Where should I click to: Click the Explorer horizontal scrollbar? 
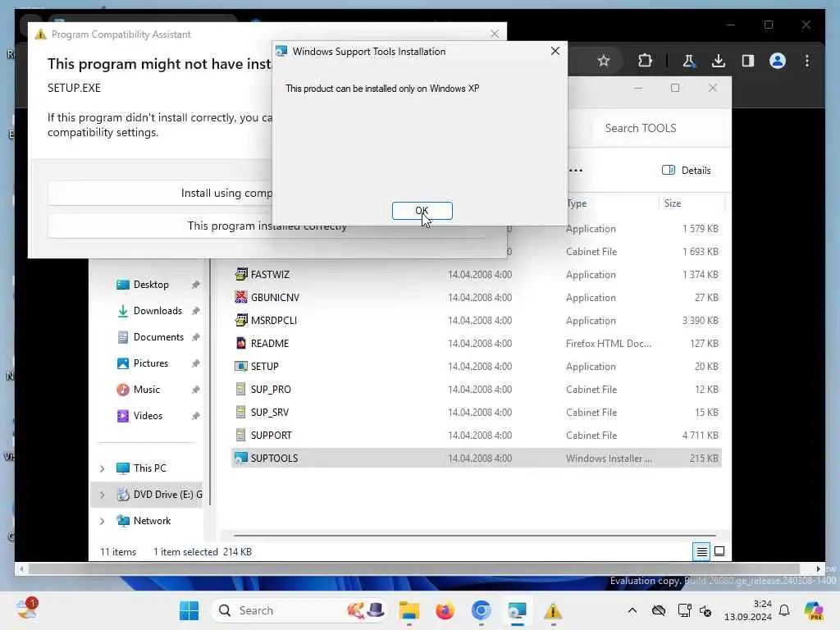[x=475, y=535]
